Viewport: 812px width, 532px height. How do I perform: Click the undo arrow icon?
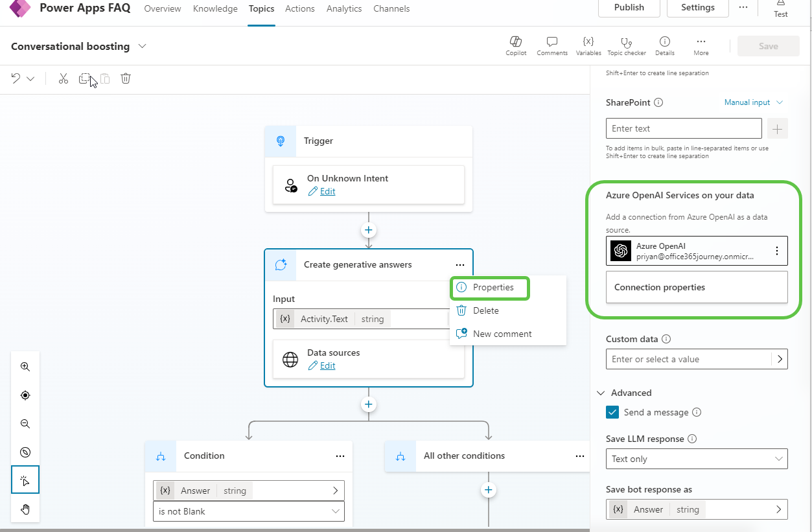[16, 78]
